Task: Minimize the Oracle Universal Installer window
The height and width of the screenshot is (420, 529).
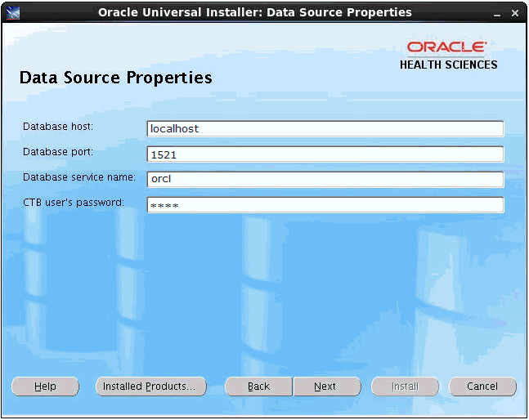Action: (x=497, y=14)
